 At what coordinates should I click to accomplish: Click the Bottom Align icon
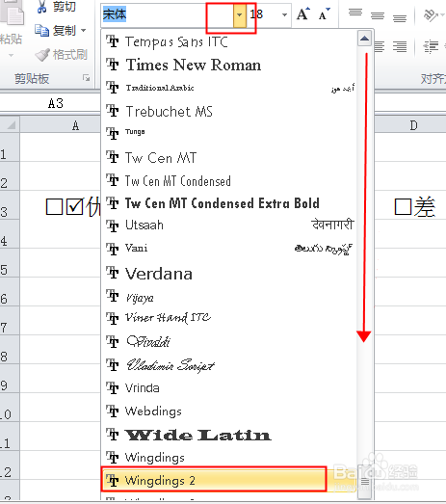[x=400, y=17]
